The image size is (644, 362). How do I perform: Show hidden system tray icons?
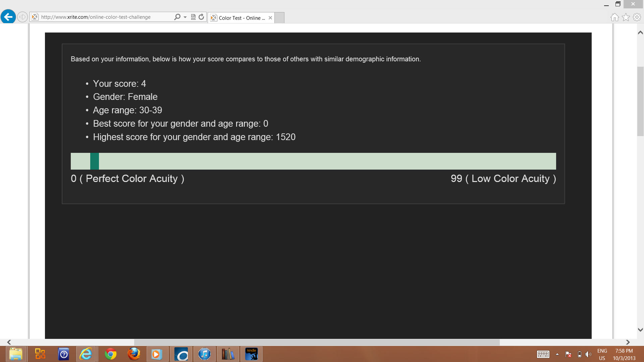(557, 354)
